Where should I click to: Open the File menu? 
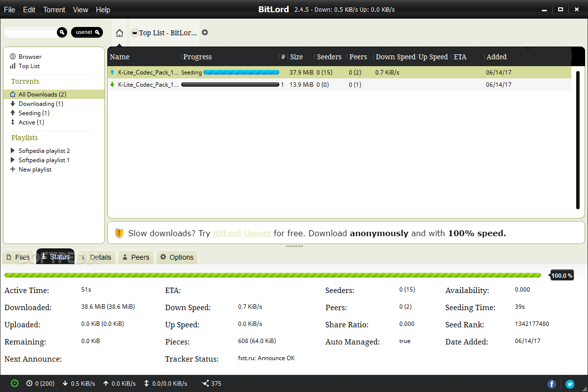[x=9, y=10]
